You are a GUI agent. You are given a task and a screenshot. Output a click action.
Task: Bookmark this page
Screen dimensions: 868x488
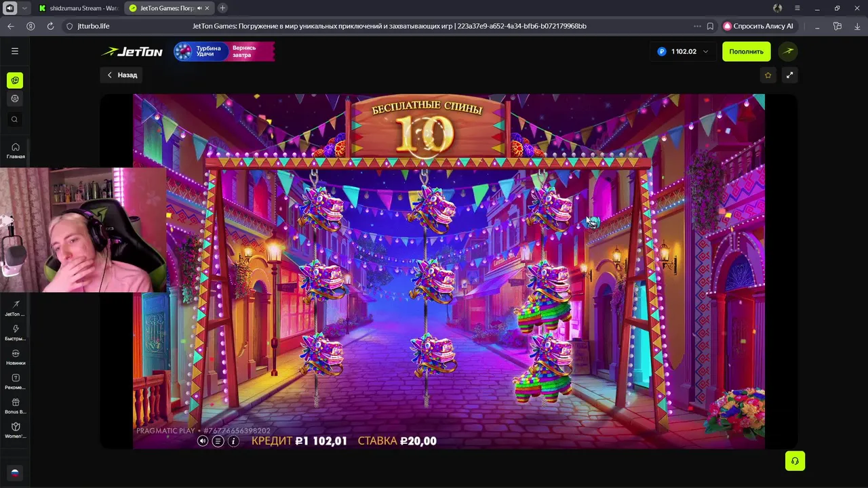click(x=710, y=26)
